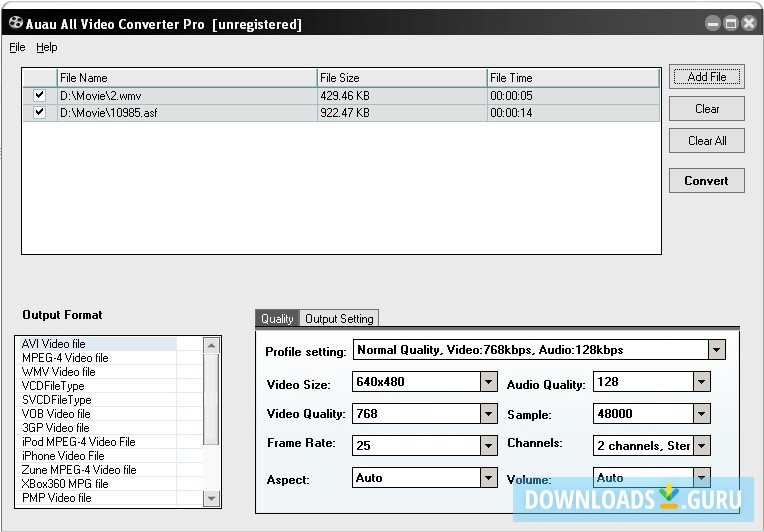The image size is (764, 532).
Task: Open the Aspect dropdown
Action: tap(488, 477)
